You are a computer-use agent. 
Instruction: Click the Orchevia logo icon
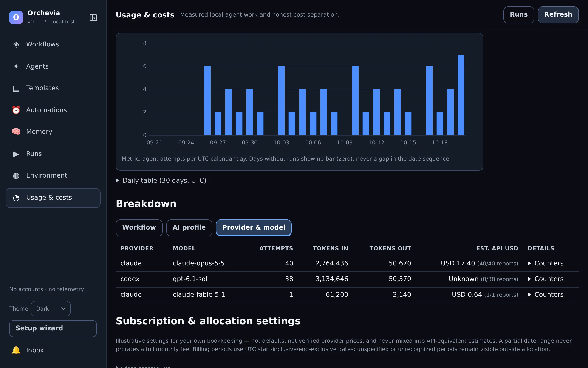16,17
